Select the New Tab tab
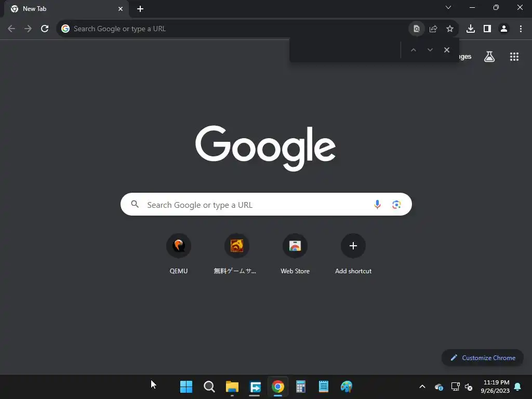532x399 pixels. [66, 9]
